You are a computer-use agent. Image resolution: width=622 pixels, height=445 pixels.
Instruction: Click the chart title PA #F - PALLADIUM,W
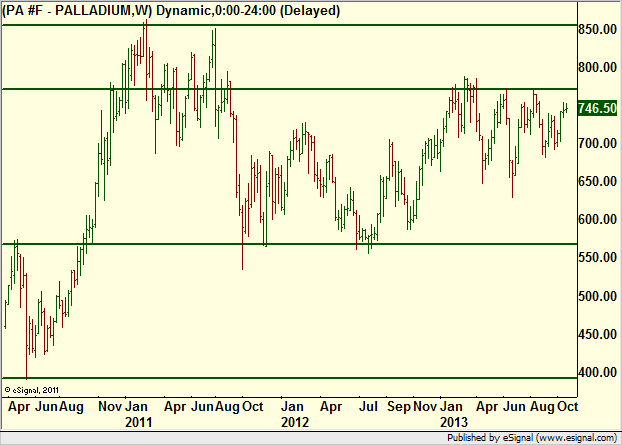(77, 10)
